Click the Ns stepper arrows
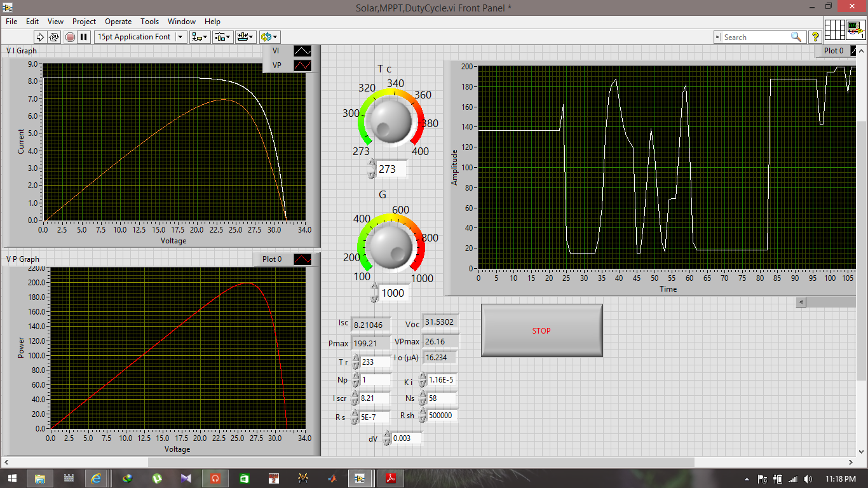The image size is (868, 488). click(x=423, y=398)
